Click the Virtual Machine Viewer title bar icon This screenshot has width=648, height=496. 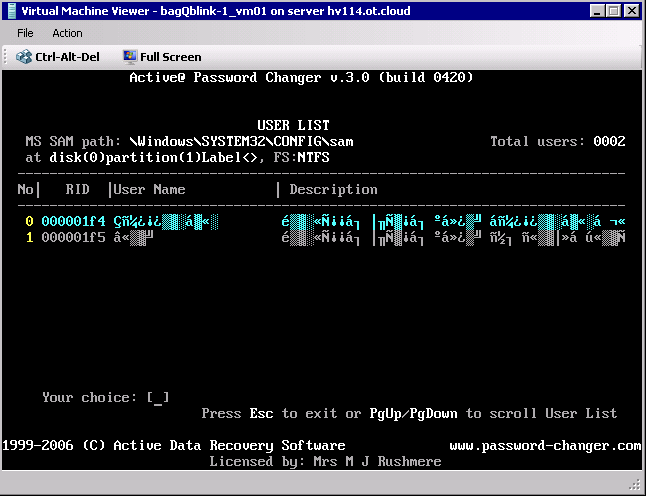(x=12, y=11)
